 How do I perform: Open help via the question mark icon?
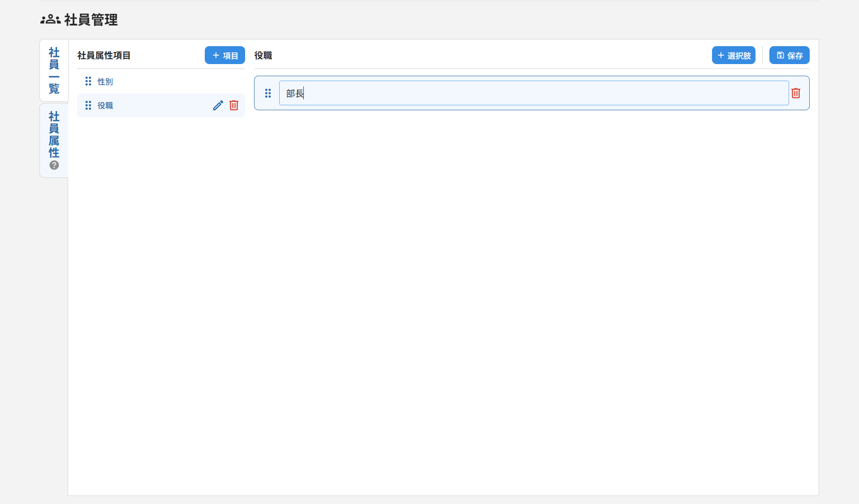(54, 165)
